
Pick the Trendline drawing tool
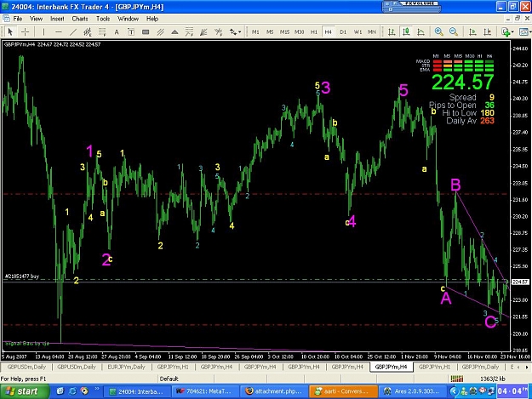(x=73, y=31)
